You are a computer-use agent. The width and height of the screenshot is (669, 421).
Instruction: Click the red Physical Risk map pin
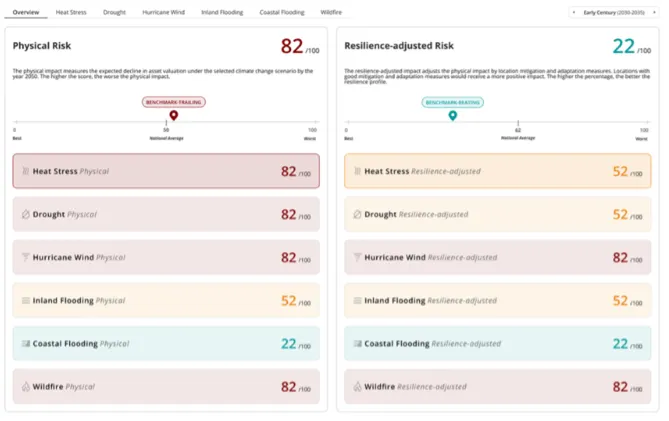tap(174, 116)
